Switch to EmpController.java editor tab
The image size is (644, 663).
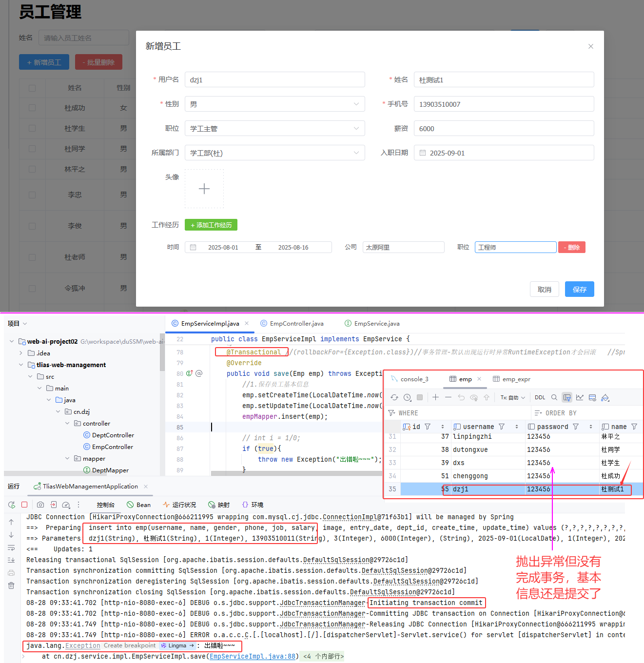tap(296, 323)
